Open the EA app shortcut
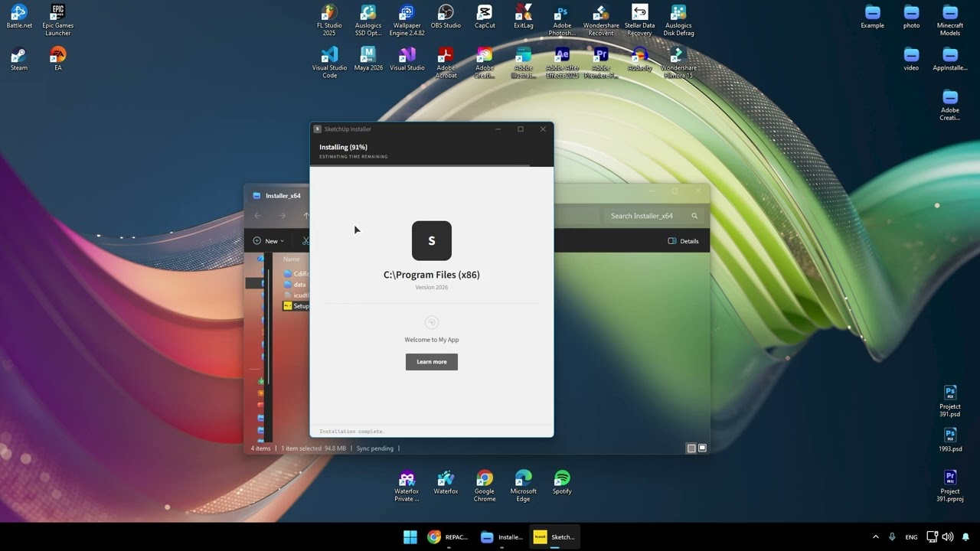Image resolution: width=980 pixels, height=551 pixels. tap(58, 59)
